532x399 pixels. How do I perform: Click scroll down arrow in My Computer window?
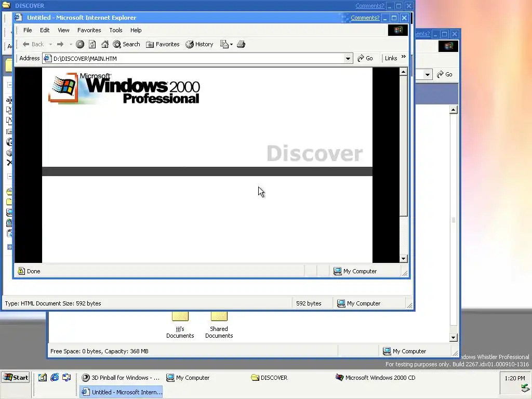click(x=453, y=338)
